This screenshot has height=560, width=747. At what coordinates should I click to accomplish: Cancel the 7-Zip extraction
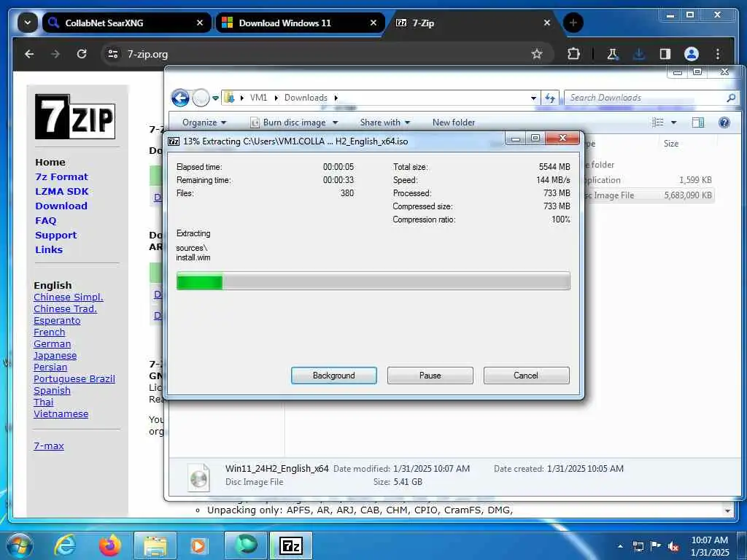click(526, 376)
